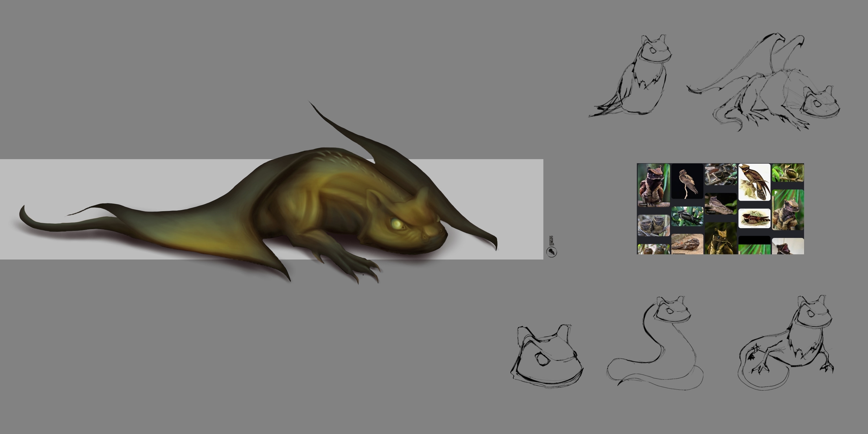Click the vertical artist name watermark
Image resolution: width=868 pixels, height=434 pixels.
(x=551, y=241)
